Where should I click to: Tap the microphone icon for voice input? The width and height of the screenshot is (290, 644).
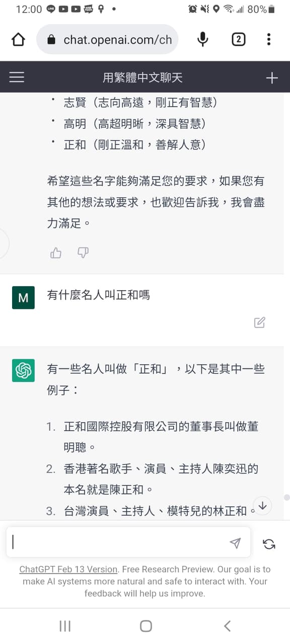click(202, 39)
